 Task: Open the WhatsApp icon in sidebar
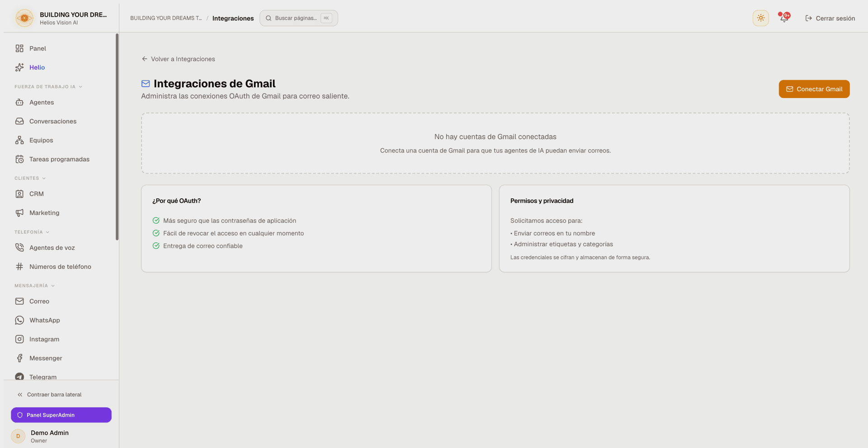coord(19,320)
